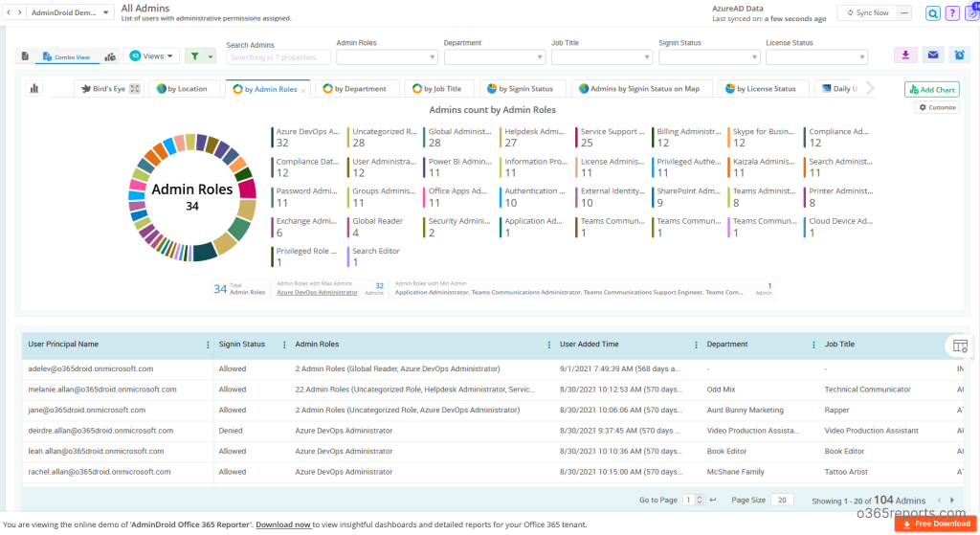Open Department column menu dots
This screenshot has width=980, height=535.
(x=813, y=345)
